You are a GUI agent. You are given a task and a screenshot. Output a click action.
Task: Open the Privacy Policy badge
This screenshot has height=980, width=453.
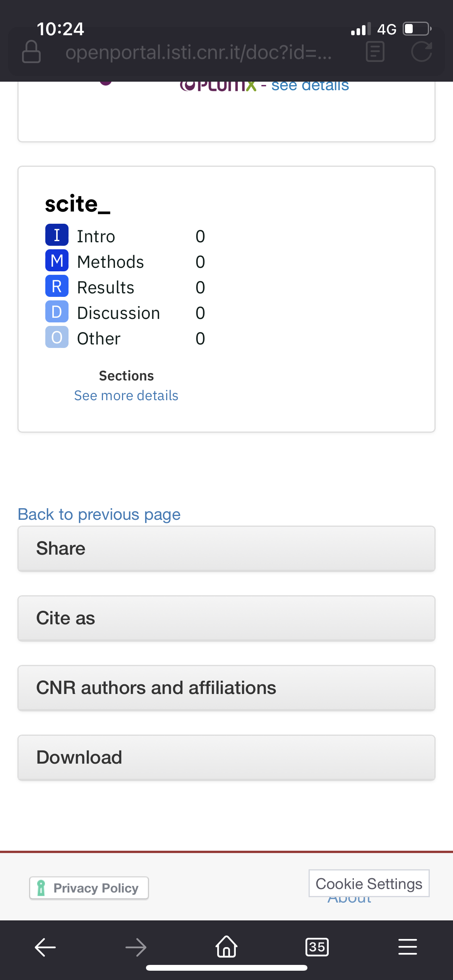pos(89,888)
